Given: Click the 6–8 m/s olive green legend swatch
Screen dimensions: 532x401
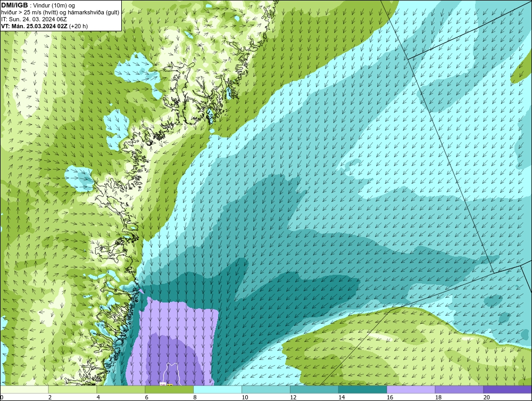Looking at the screenshot, I should tap(169, 389).
